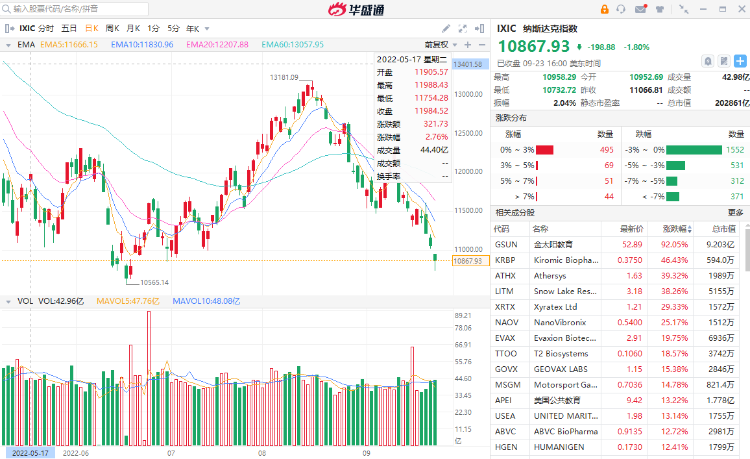This screenshot has width=750, height=459.
Task: Zoom out chart with minus icon
Action: point(482,45)
